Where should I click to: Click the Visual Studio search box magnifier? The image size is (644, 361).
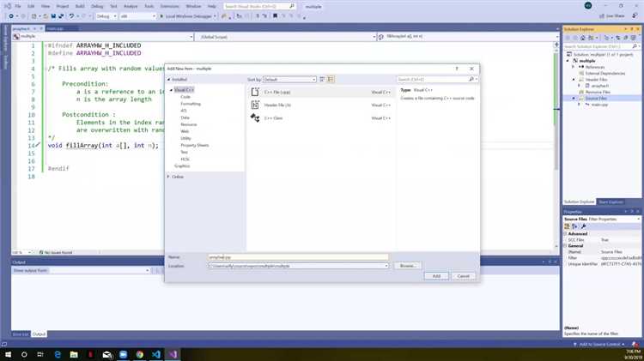292,6
